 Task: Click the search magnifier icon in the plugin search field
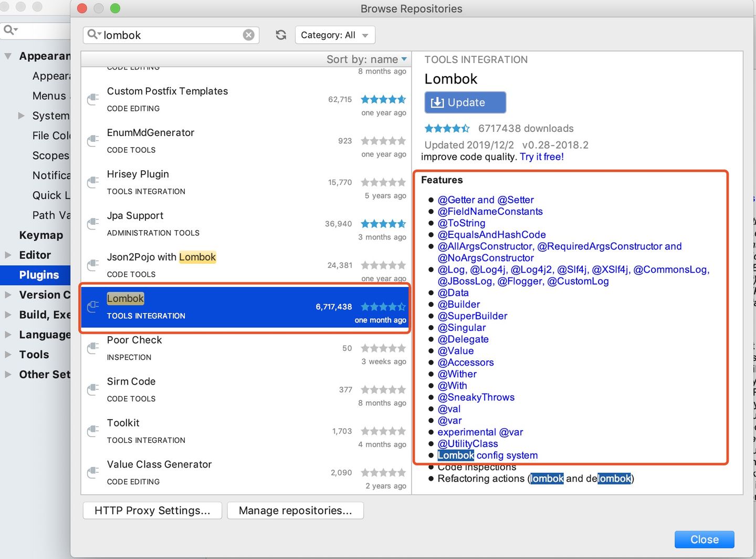94,35
